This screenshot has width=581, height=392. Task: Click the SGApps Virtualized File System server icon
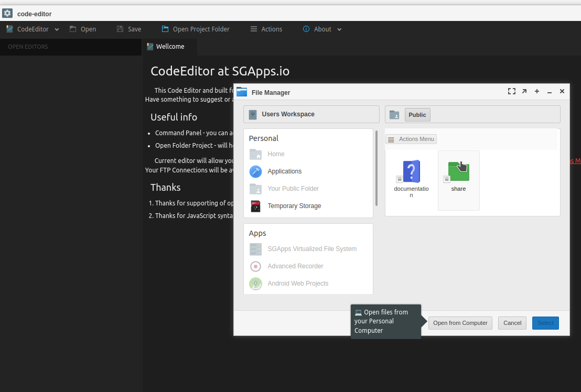pyautogui.click(x=256, y=249)
